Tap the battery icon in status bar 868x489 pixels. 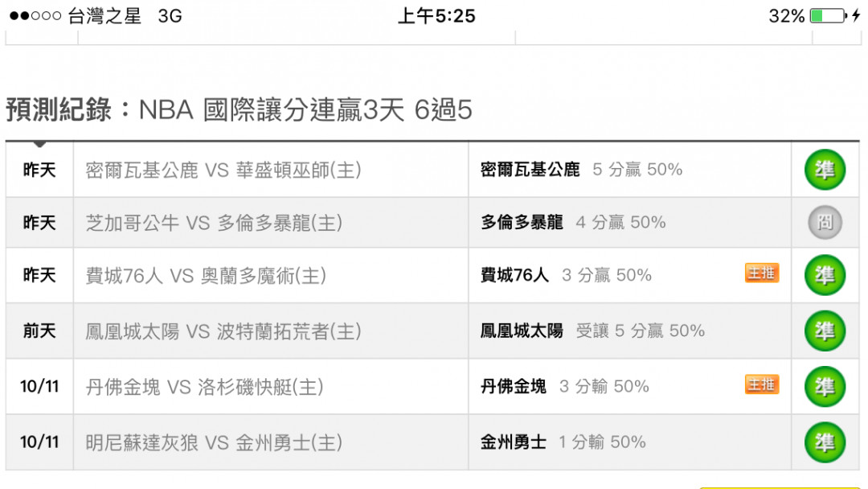pyautogui.click(x=828, y=15)
